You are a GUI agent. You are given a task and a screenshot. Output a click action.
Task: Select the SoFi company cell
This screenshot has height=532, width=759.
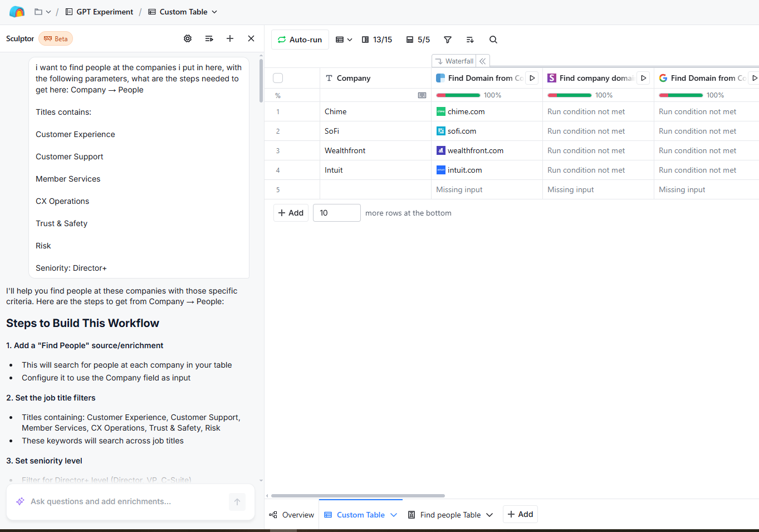(375, 131)
